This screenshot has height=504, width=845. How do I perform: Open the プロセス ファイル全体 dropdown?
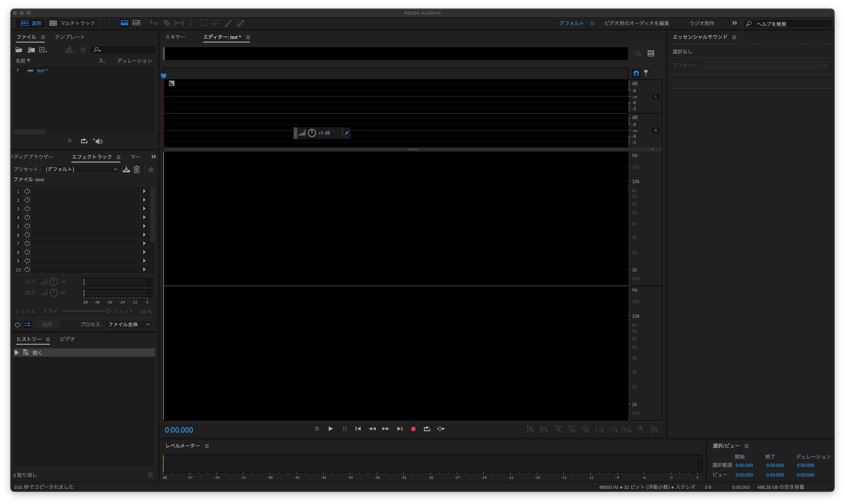[129, 324]
